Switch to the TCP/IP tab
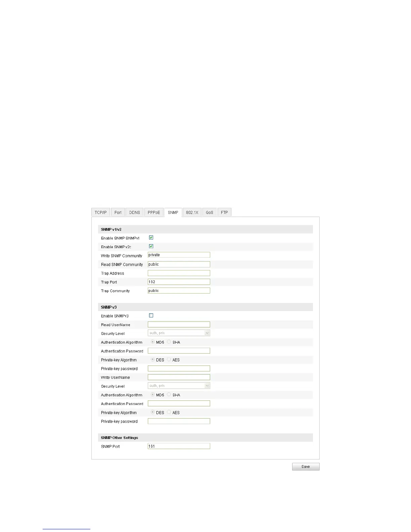Viewport: 411px width, 532px height. tap(101, 213)
